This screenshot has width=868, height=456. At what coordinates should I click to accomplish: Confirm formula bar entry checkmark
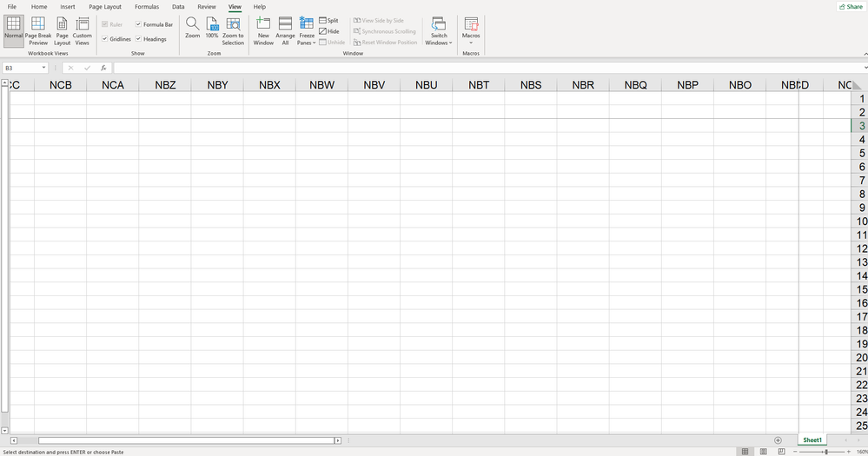[x=87, y=68]
